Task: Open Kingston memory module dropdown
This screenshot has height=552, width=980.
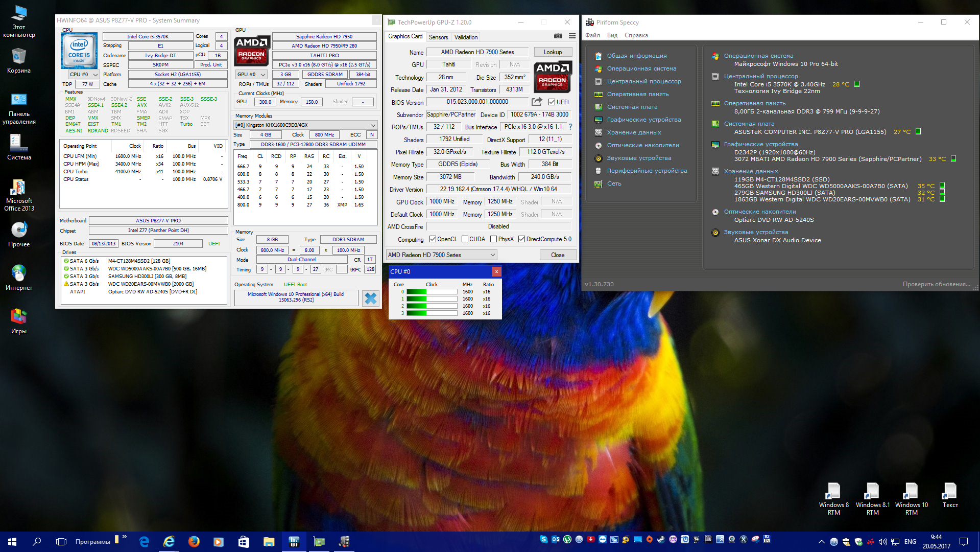Action: click(305, 125)
